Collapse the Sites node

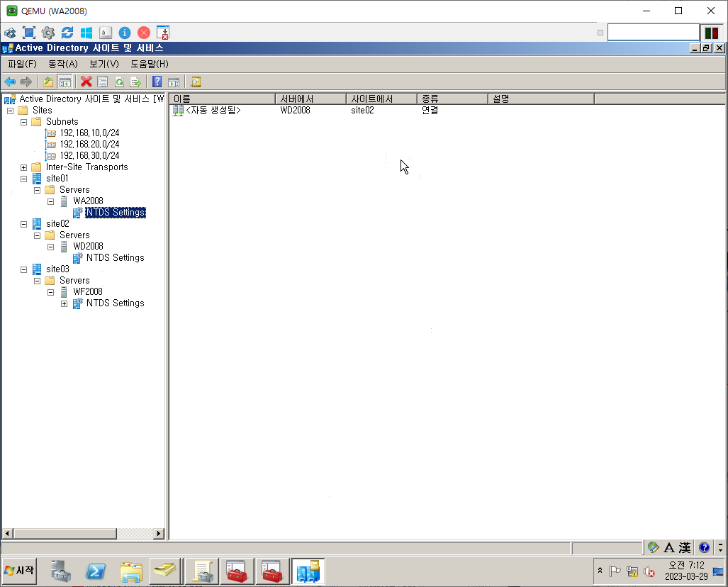click(x=10, y=111)
